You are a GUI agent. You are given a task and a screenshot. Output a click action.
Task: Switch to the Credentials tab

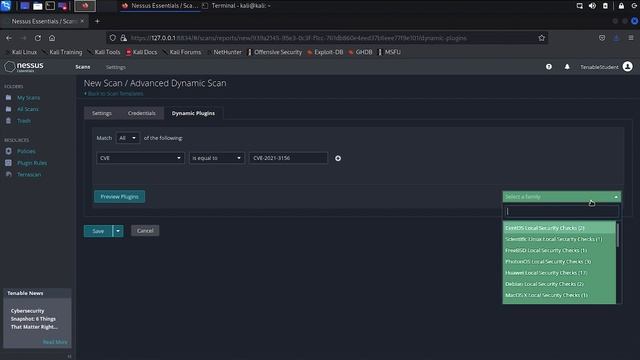click(x=141, y=113)
